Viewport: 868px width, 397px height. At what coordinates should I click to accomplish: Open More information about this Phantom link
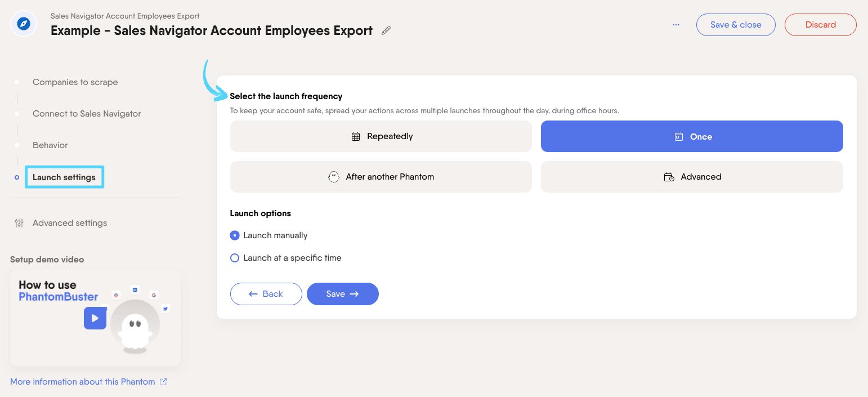click(x=82, y=382)
